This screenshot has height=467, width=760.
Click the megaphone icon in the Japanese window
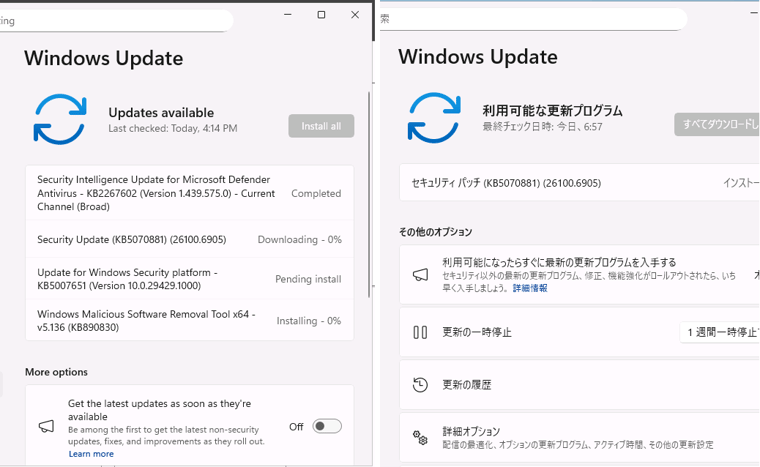(420, 274)
